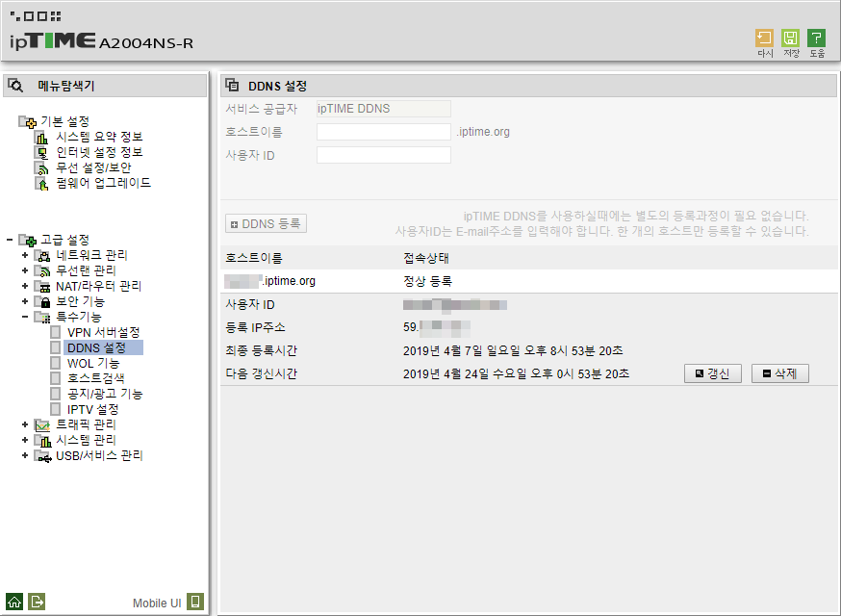This screenshot has height=616, width=841.
Task: Click the 기본 설정 folder icon
Action: [x=27, y=122]
